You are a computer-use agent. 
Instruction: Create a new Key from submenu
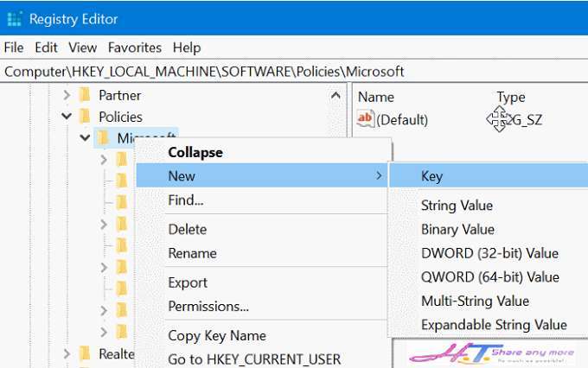(x=489, y=175)
